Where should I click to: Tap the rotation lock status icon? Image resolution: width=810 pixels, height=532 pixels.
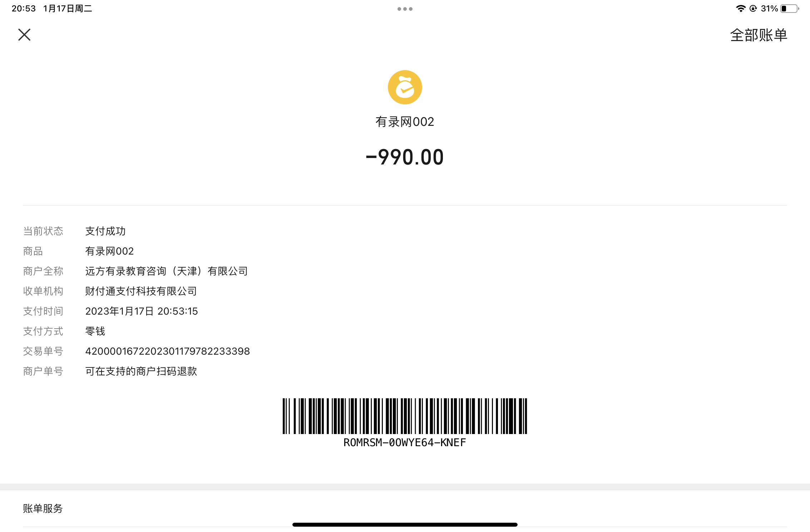point(753,9)
